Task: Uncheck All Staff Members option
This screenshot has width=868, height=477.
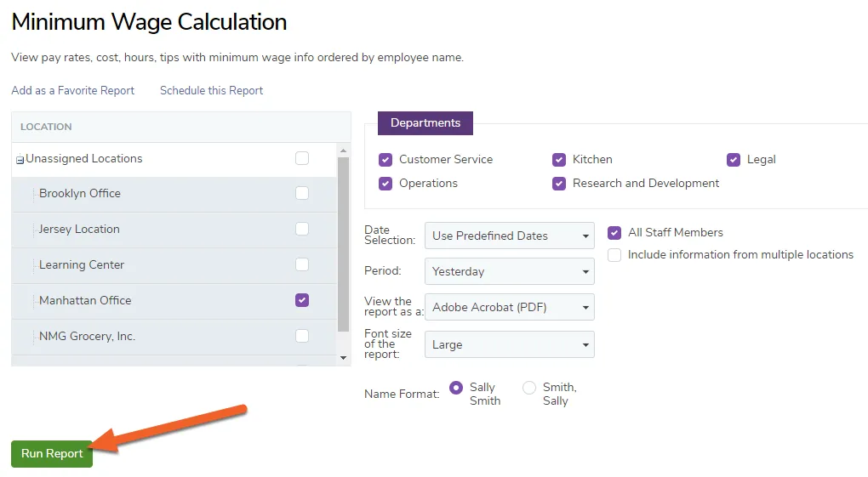Action: [x=614, y=232]
